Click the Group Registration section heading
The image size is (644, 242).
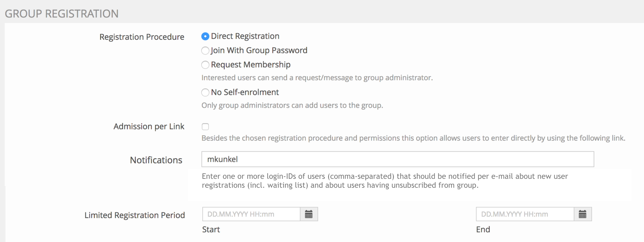pos(62,14)
